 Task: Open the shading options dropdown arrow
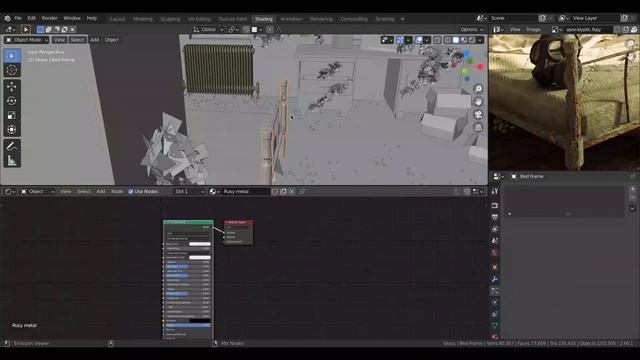tap(480, 40)
